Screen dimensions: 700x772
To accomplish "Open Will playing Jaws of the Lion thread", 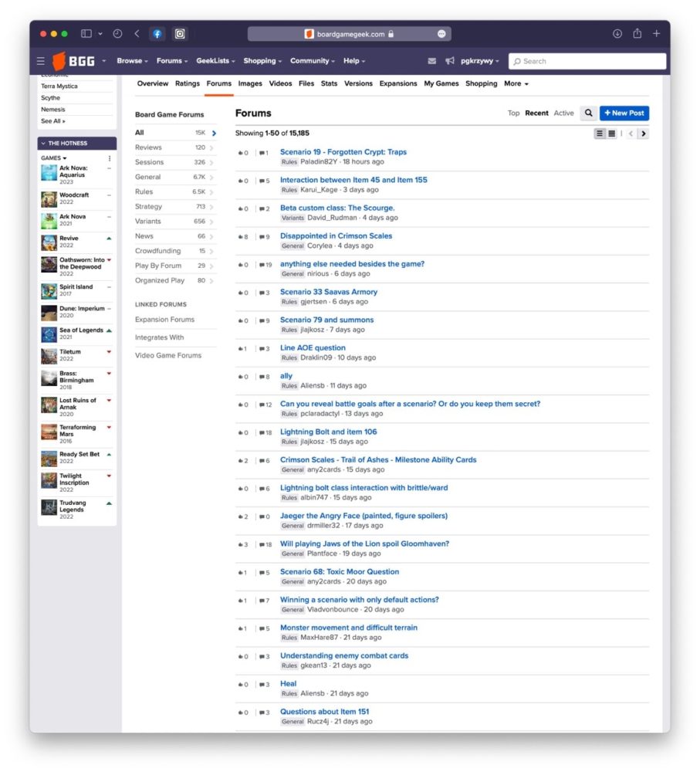I will point(364,544).
